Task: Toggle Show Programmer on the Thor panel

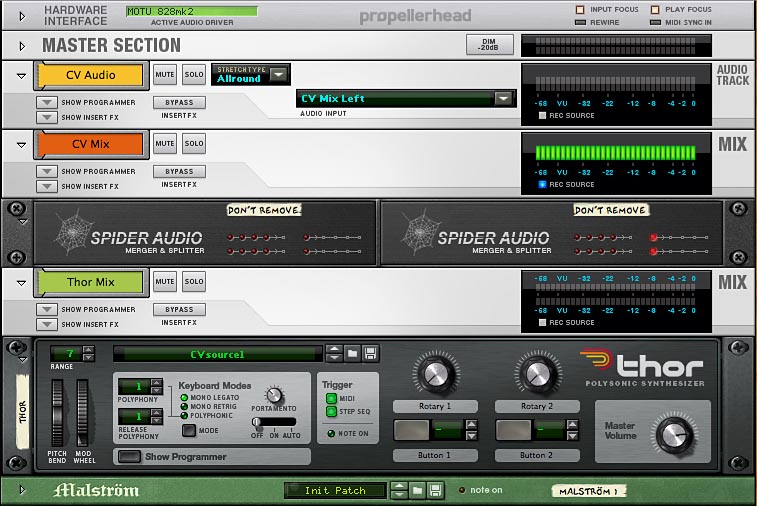Action: click(x=129, y=456)
